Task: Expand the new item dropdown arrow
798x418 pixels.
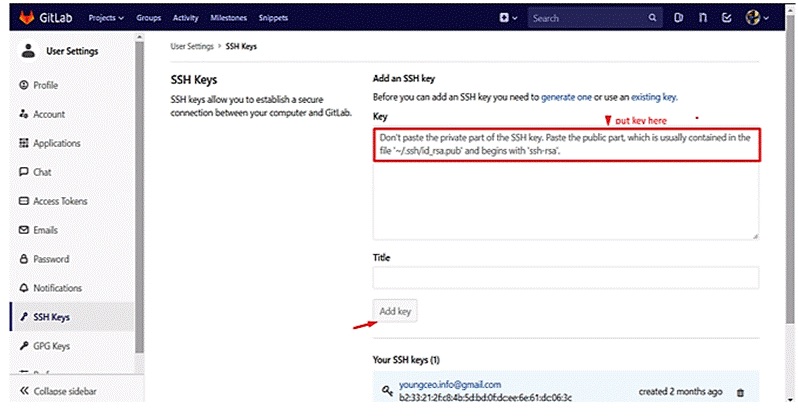Action: click(x=515, y=18)
